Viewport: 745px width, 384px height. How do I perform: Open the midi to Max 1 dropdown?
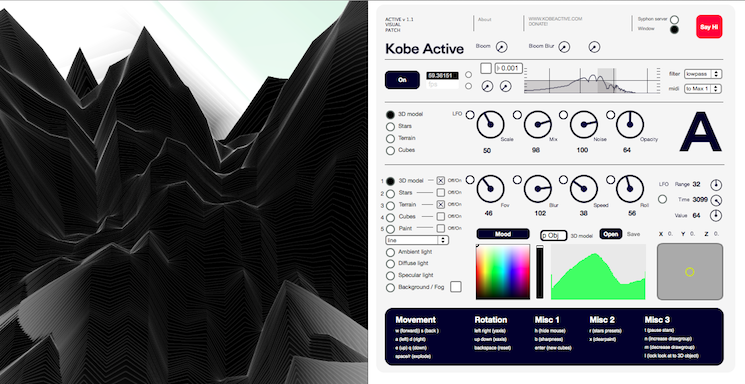703,89
